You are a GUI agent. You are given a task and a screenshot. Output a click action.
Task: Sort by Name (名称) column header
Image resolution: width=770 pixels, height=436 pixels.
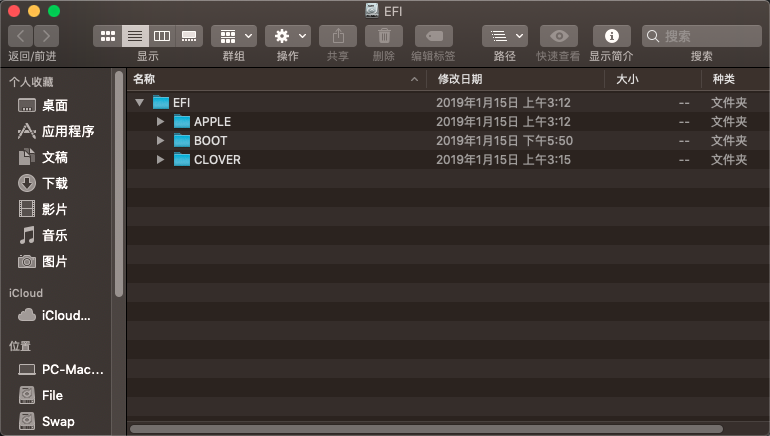[x=276, y=79]
